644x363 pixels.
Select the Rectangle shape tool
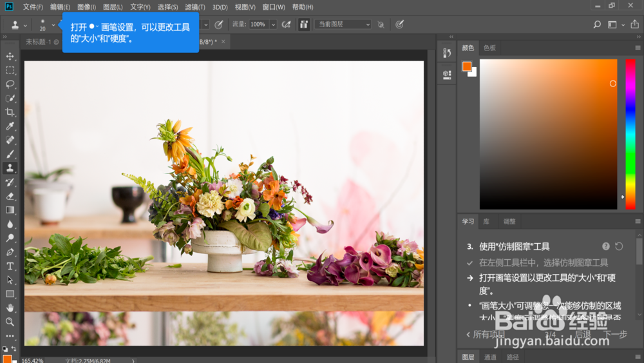tap(10, 294)
